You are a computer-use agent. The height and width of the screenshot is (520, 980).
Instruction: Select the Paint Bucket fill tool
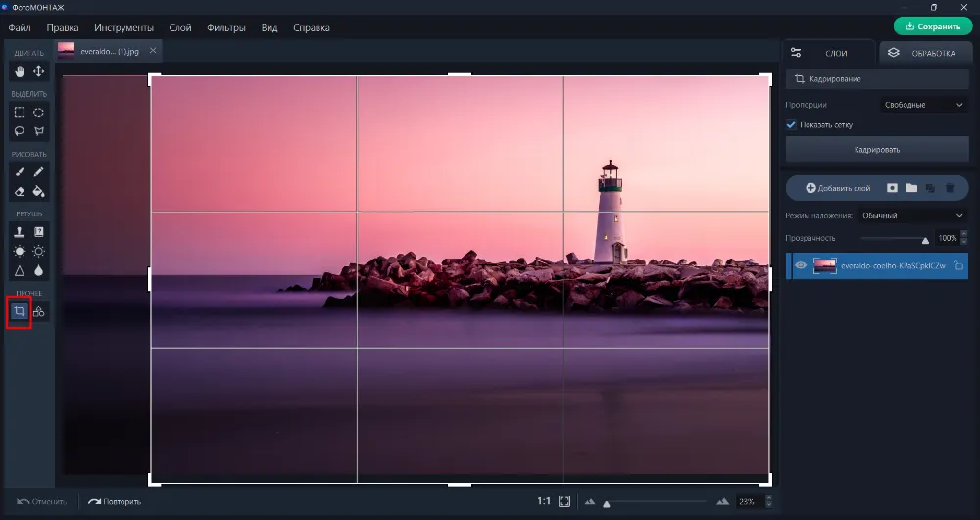click(39, 191)
